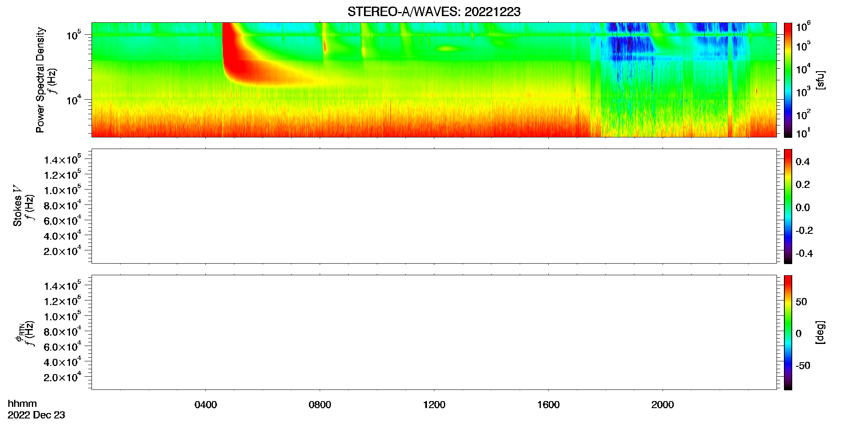Click the intense red burst near 0500
This screenshot has width=868, height=447.
pos(238,58)
